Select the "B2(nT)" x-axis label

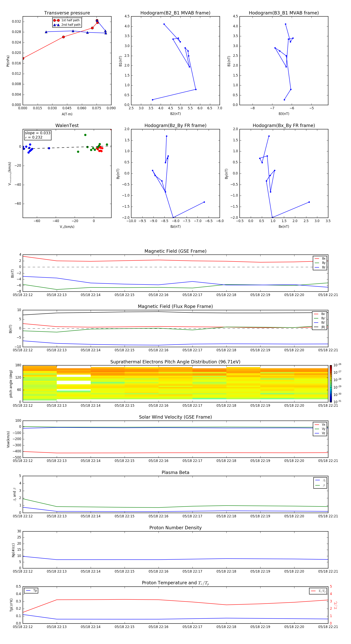(175, 114)
